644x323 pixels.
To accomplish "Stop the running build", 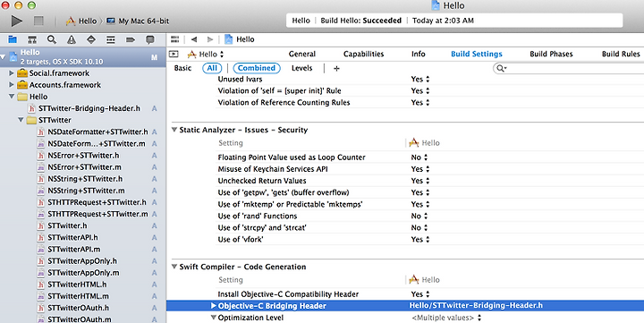I will coord(38,21).
